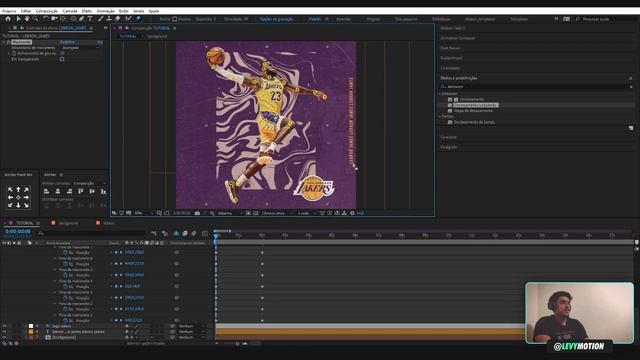This screenshot has width=640, height=360.
Task: Select the Hand tool
Action: [x=27, y=19]
